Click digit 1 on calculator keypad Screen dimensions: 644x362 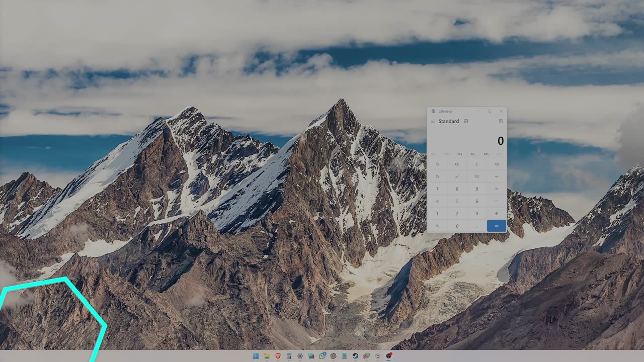coord(437,213)
